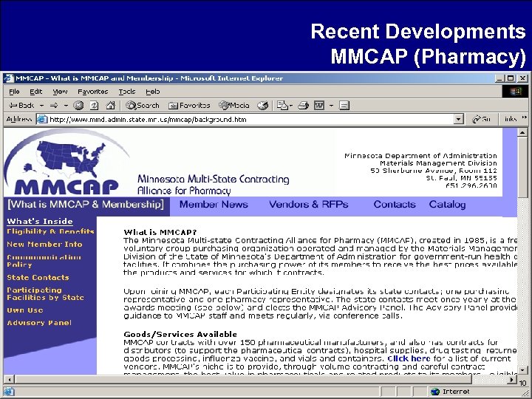Click the MMCAP map logo

[66, 163]
